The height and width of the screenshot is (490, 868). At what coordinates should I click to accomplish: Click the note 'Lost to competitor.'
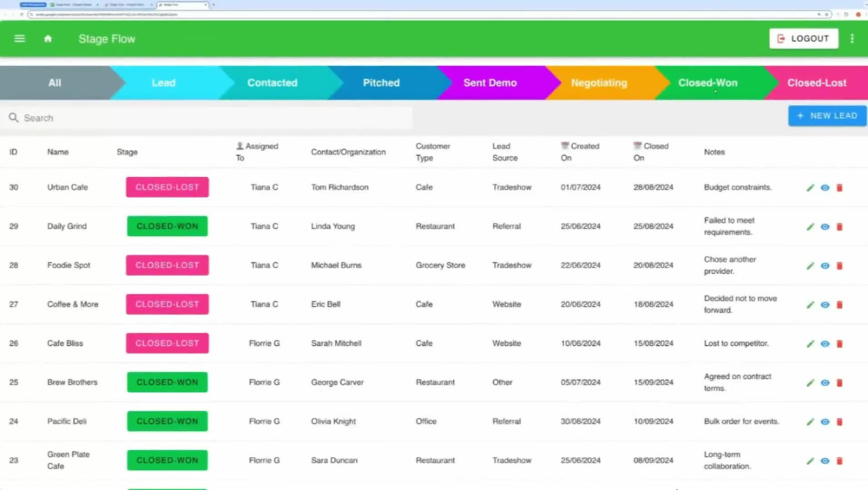tap(736, 343)
